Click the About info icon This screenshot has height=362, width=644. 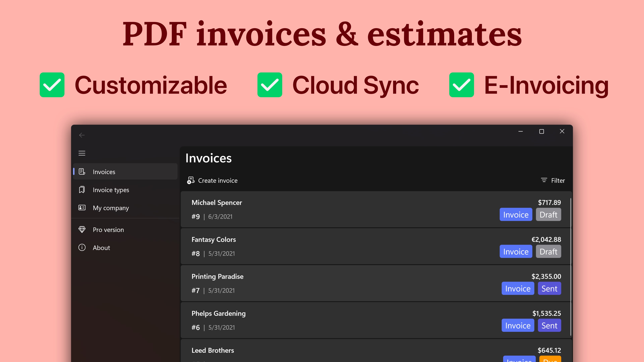(82, 247)
